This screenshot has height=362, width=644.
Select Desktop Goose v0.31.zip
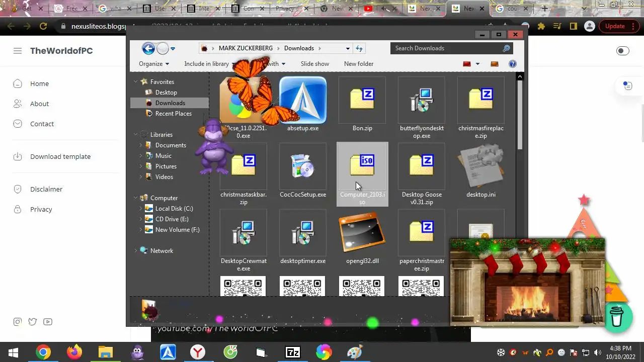point(422,174)
